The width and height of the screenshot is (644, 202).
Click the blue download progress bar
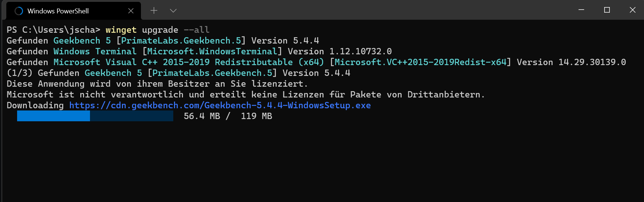click(x=95, y=116)
